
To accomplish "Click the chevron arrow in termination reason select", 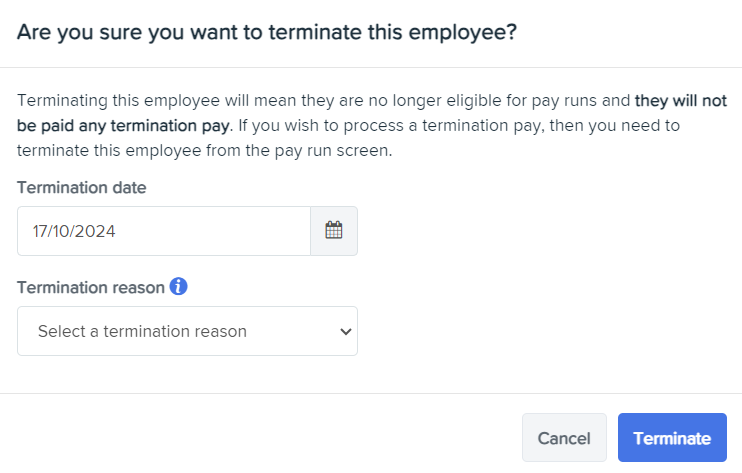I will [346, 332].
